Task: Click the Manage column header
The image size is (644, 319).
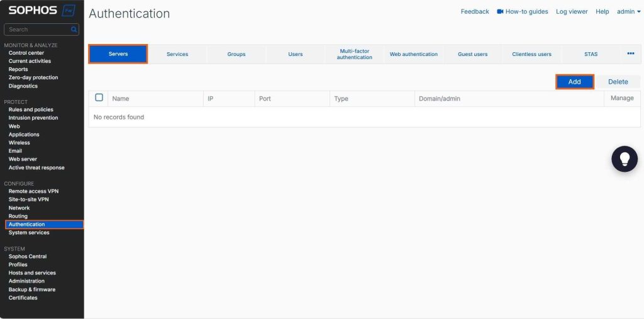Action: pos(622,98)
